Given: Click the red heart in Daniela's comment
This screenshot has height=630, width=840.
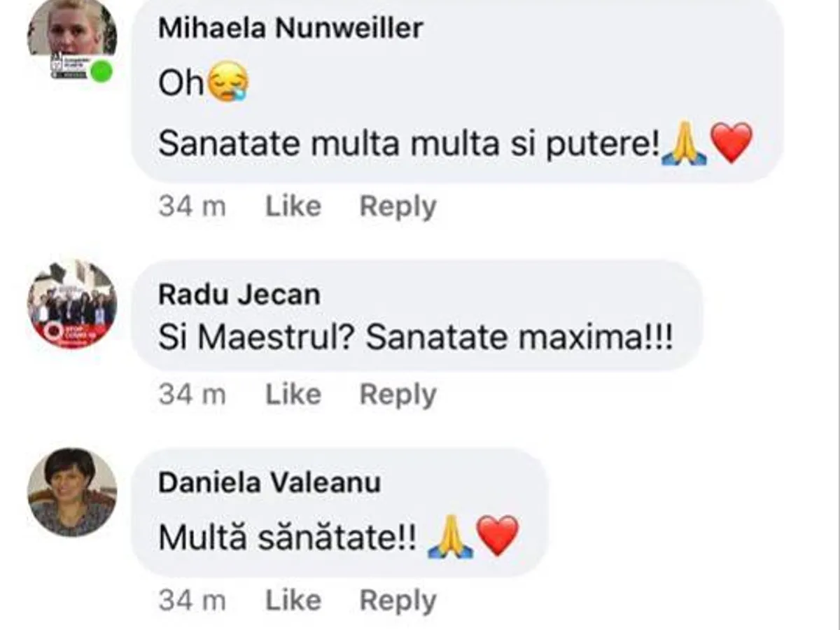Looking at the screenshot, I should (498, 536).
